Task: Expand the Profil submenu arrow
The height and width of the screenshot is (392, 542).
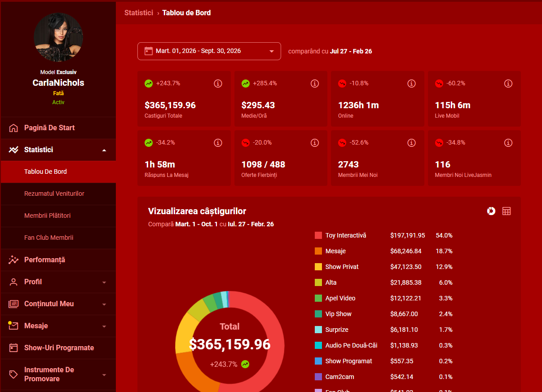Action: coord(104,282)
